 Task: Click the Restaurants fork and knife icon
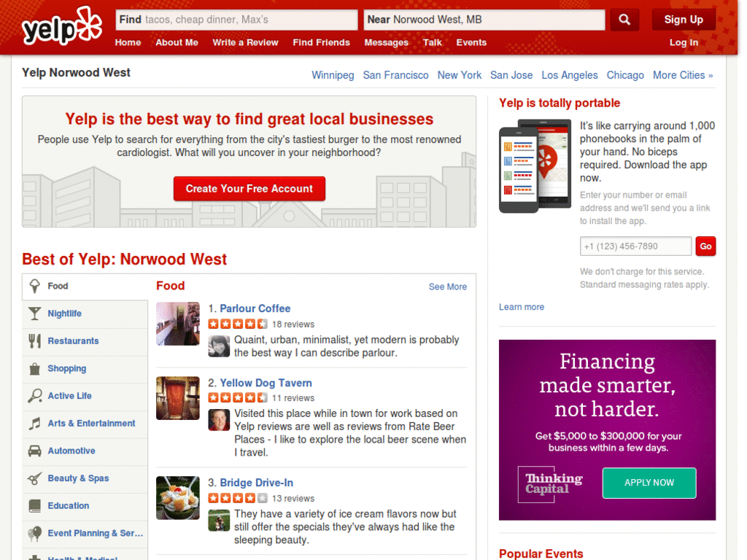coord(35,341)
